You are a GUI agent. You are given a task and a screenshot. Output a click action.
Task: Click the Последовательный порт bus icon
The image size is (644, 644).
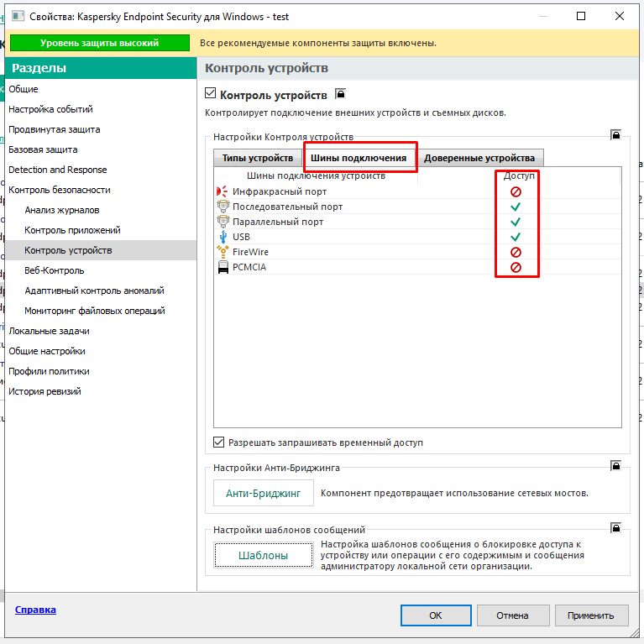click(x=223, y=207)
